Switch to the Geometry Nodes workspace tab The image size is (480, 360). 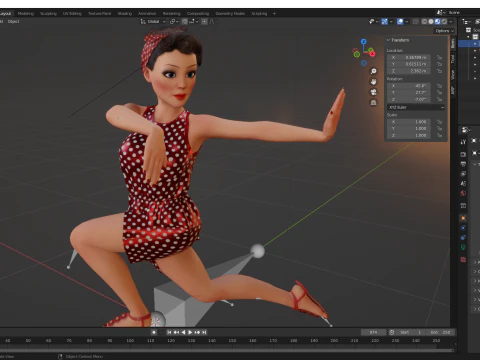[230, 14]
